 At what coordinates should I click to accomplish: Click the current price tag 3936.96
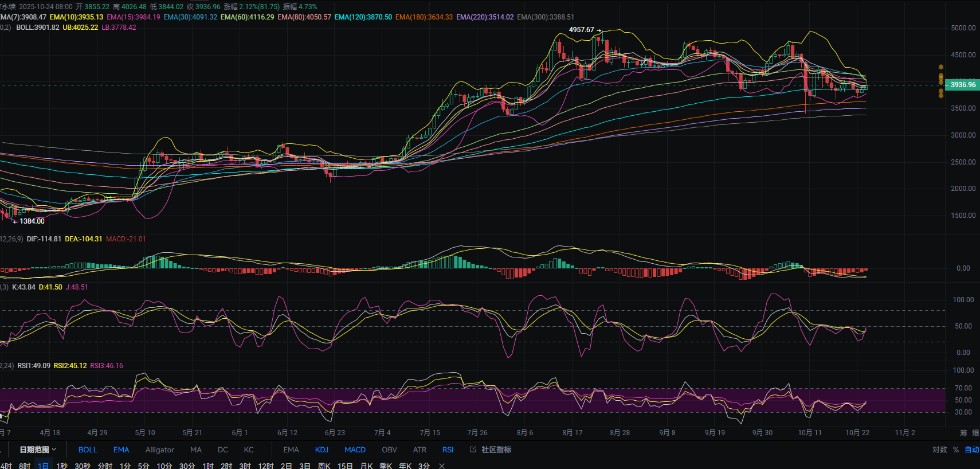963,85
